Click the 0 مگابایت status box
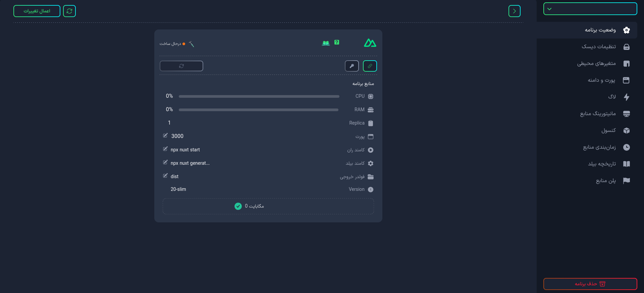 click(x=268, y=206)
